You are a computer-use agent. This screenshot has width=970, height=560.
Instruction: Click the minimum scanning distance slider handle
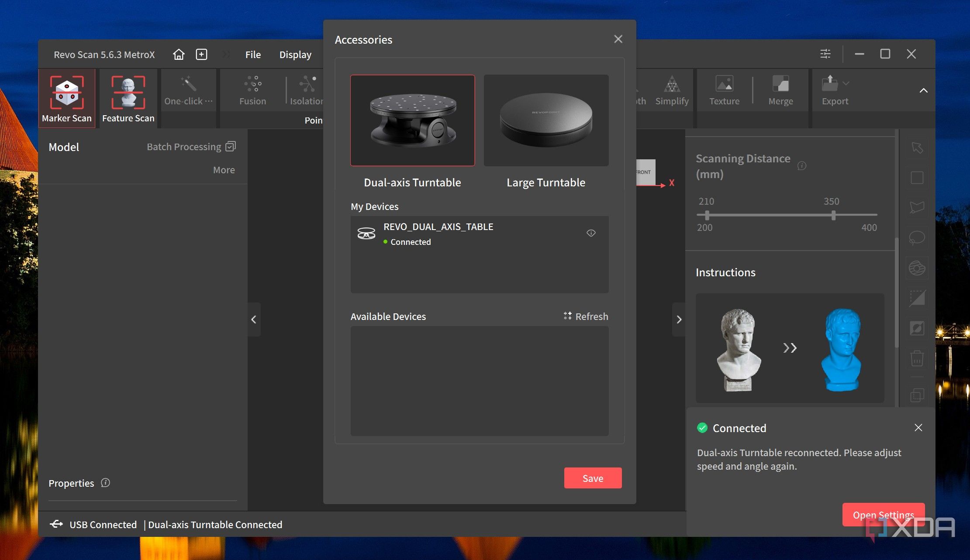click(x=707, y=215)
